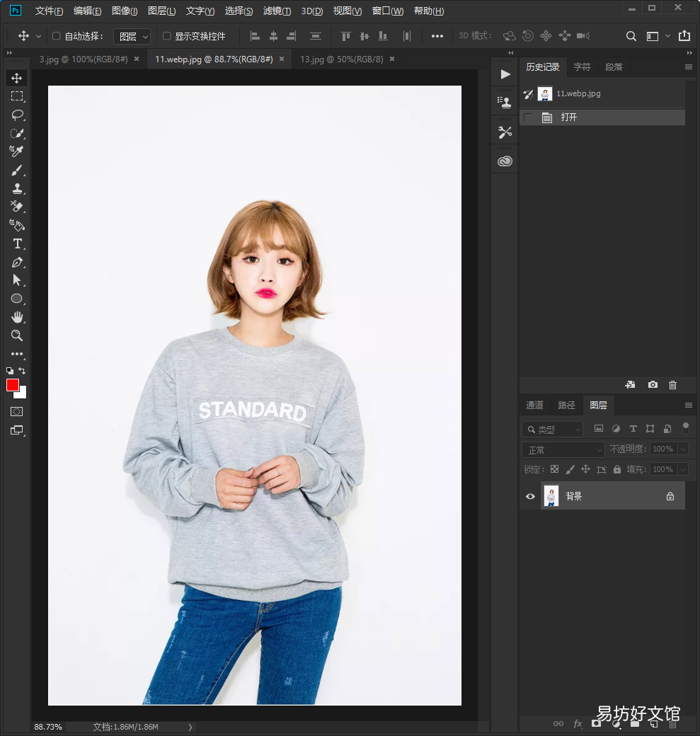Select the Path Selection tool
The image size is (700, 736).
(17, 280)
